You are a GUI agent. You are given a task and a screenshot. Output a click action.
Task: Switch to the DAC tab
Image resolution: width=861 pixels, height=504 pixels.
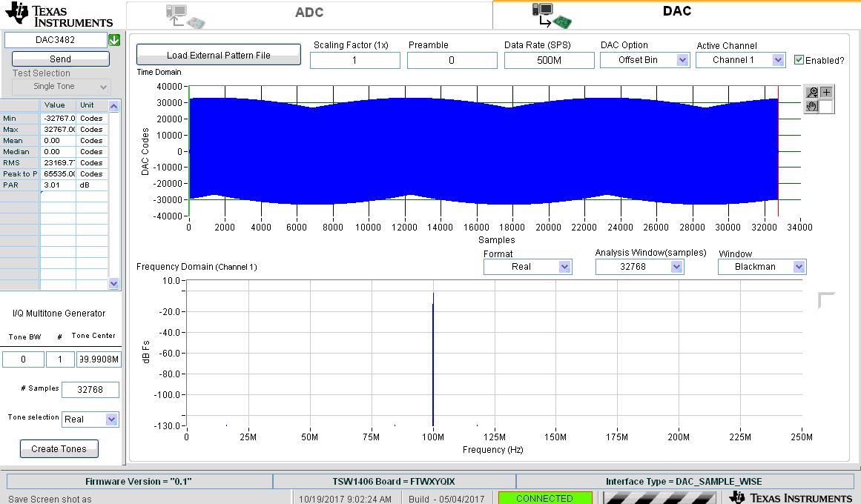tap(676, 14)
